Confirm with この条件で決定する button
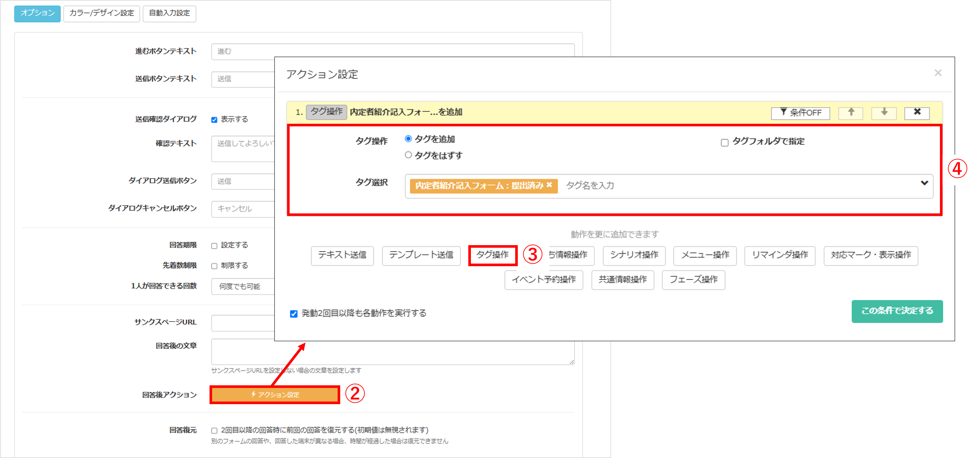980x458 pixels. pos(897,311)
